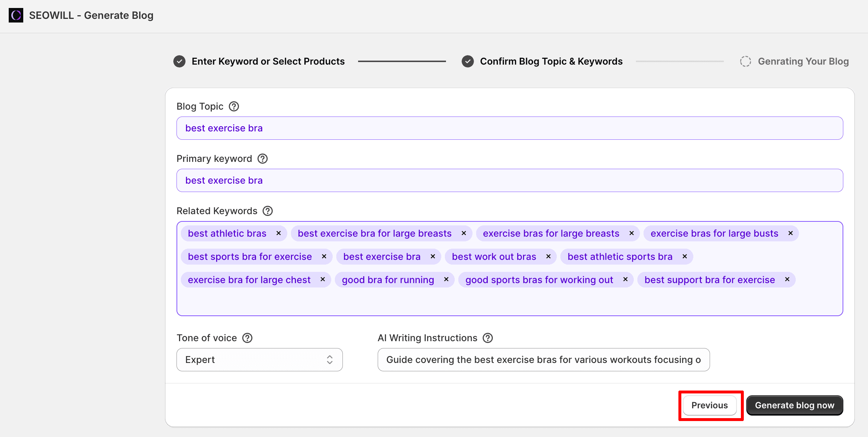This screenshot has width=868, height=437.
Task: Open the Tone of voice help tooltip
Action: click(x=248, y=338)
